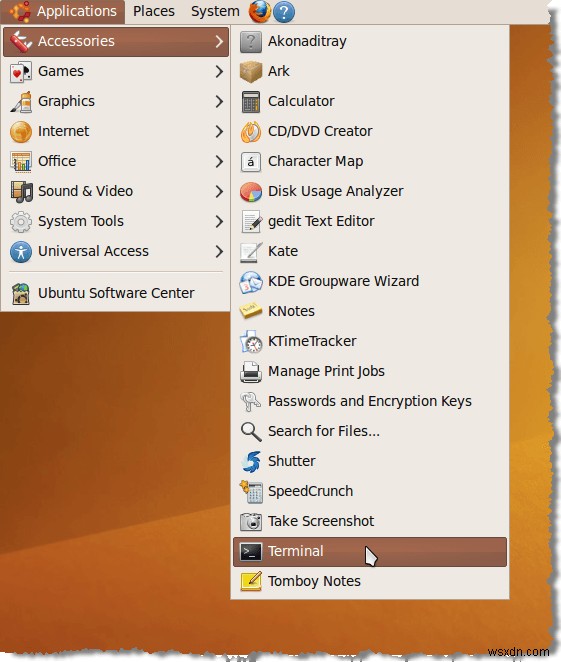
Task: Expand the System Tools submenu arrow
Action: [219, 221]
